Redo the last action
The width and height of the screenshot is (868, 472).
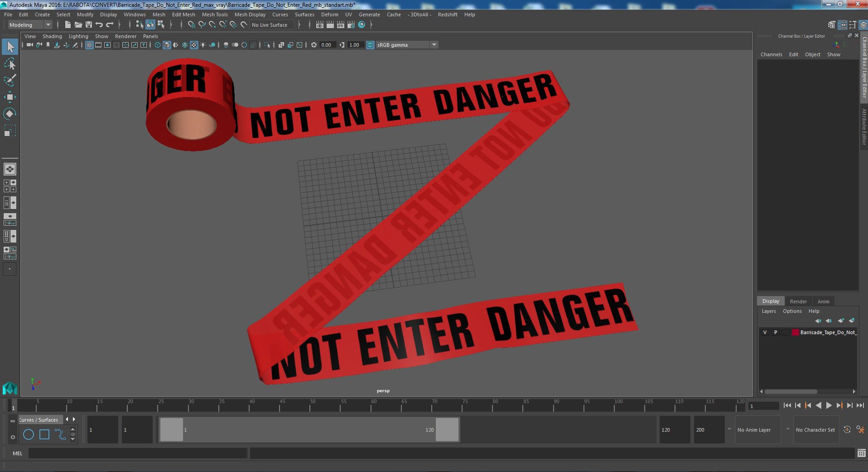tap(110, 25)
